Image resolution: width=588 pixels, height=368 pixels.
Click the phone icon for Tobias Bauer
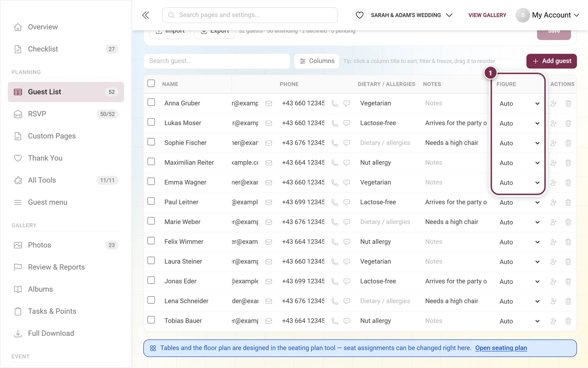[335, 321]
